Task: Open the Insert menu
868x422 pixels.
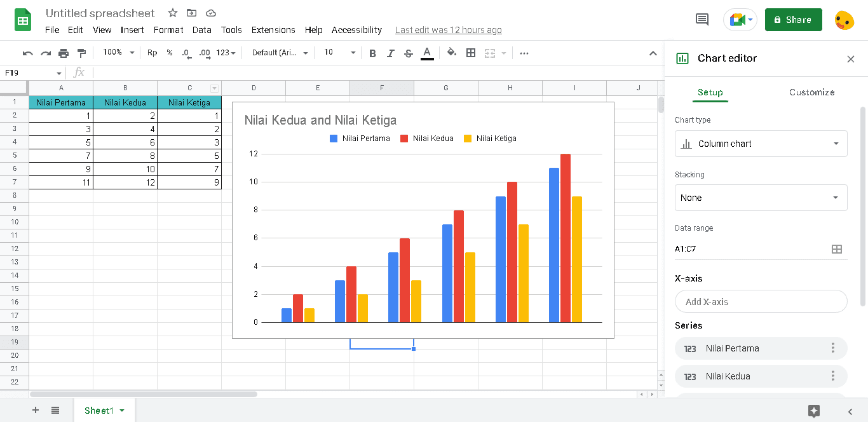Action: pos(132,30)
